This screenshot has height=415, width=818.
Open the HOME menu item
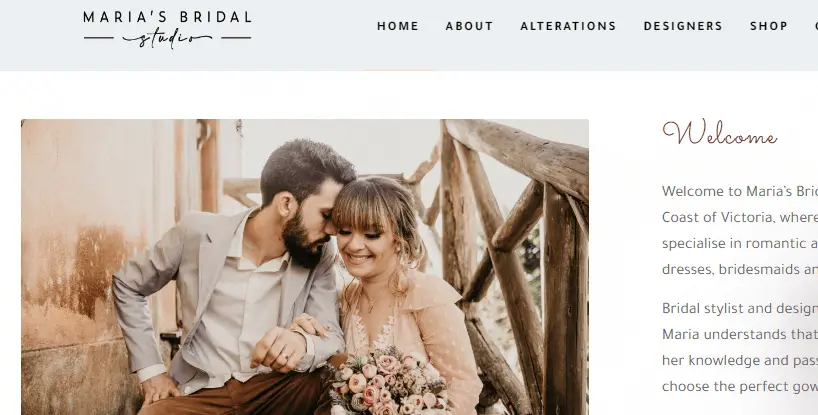point(398,26)
